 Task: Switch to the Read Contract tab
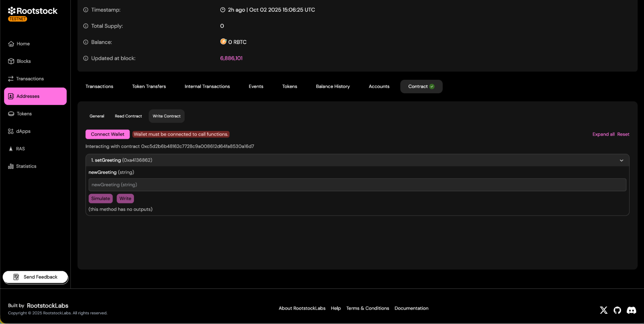pyautogui.click(x=128, y=116)
